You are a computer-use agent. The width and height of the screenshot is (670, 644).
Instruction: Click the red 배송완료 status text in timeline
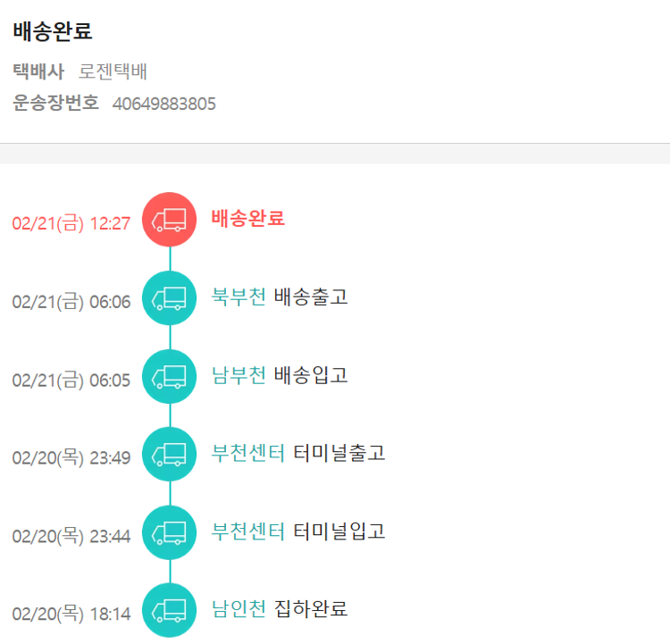click(x=248, y=218)
